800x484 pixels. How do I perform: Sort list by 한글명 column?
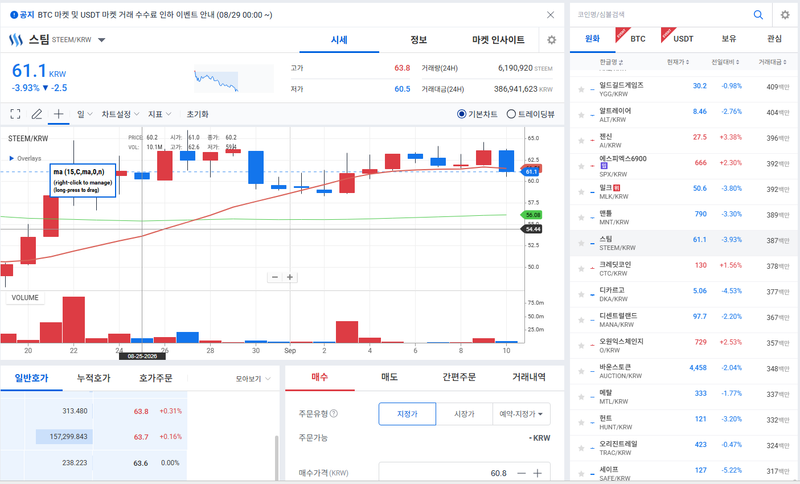(x=611, y=62)
